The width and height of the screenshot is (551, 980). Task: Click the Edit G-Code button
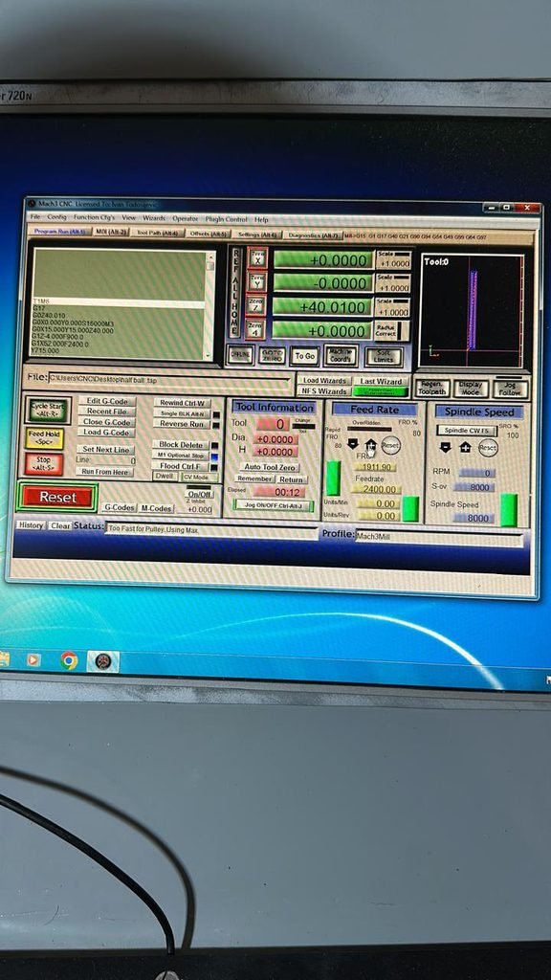(x=107, y=401)
